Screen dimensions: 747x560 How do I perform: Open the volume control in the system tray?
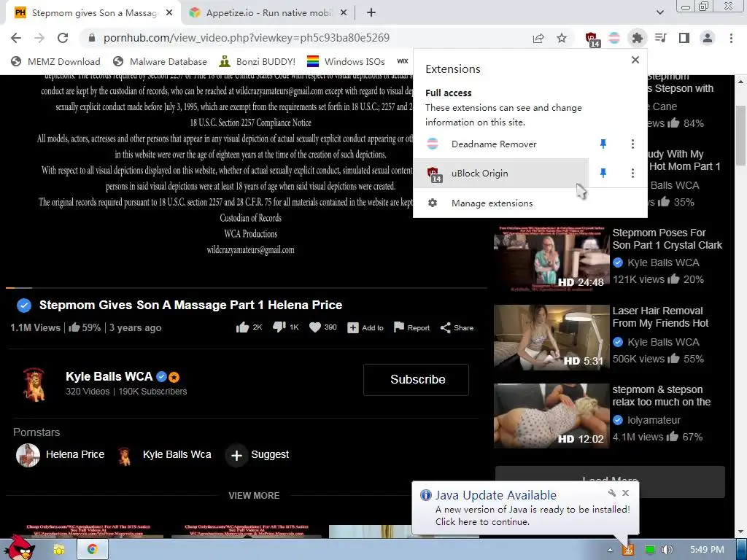667,550
